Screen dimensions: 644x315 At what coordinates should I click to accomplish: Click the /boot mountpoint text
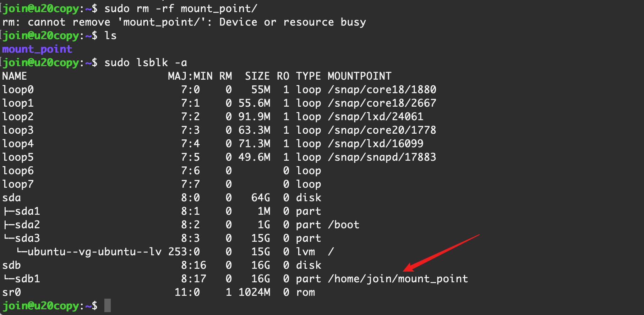tap(344, 225)
